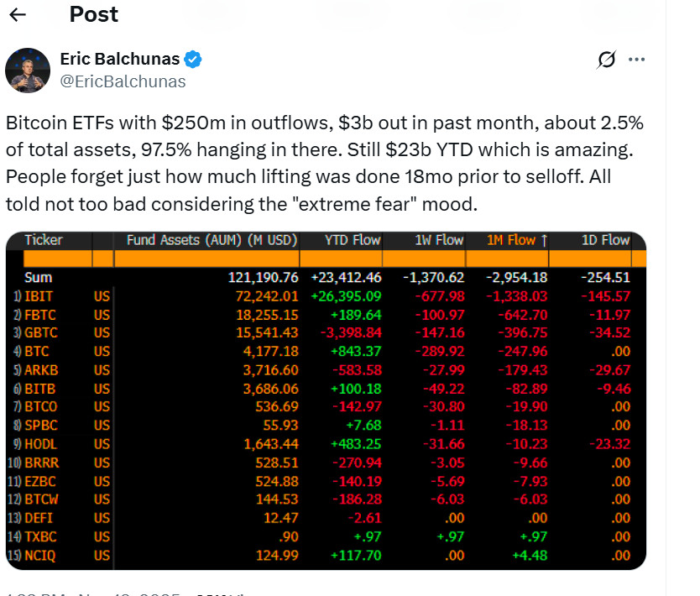Click the YTD Flow column header
The height and width of the screenshot is (596, 700).
point(353,240)
